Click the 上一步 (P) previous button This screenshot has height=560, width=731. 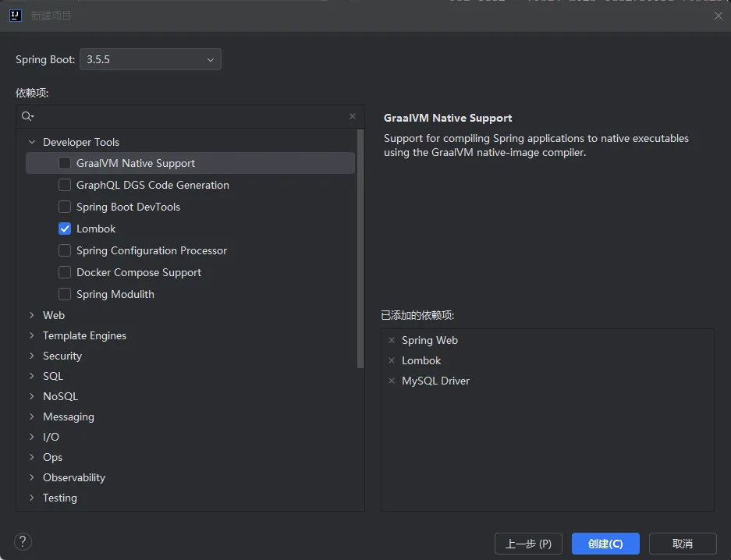tap(528, 544)
